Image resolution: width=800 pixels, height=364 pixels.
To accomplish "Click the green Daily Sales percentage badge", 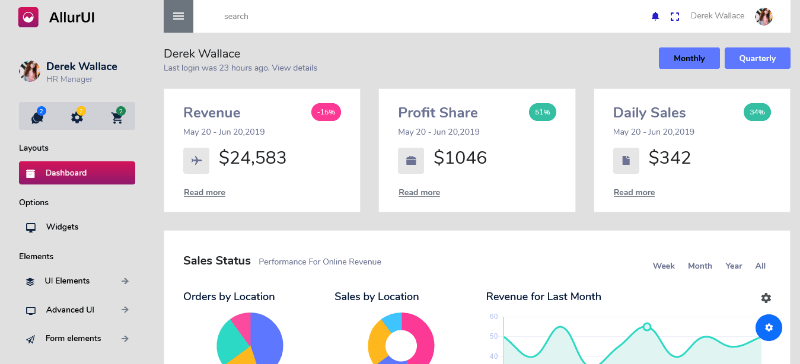I will [x=757, y=112].
